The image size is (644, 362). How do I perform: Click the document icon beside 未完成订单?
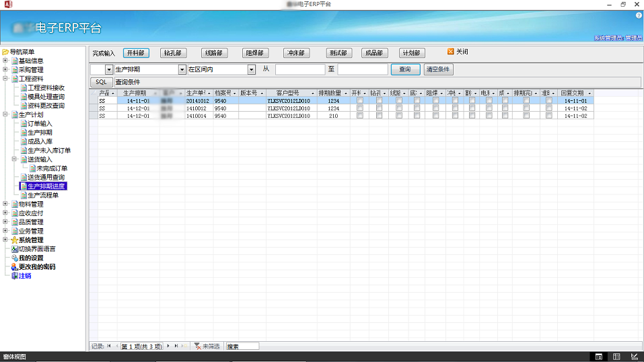[33, 168]
